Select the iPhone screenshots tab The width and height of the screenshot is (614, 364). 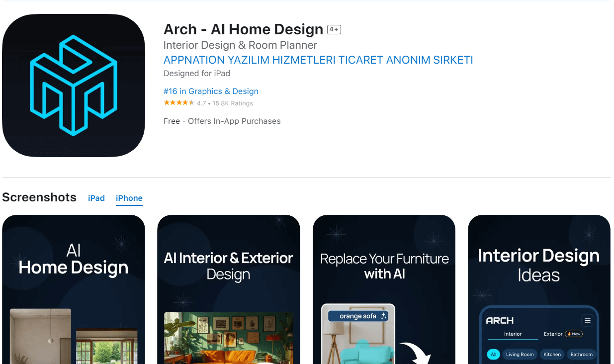coord(129,198)
